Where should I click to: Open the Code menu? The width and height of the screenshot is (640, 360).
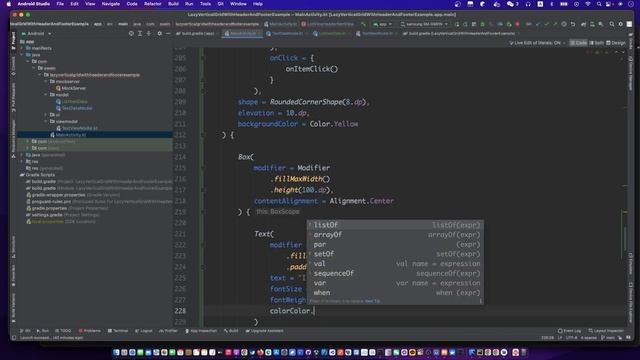coord(132,4)
